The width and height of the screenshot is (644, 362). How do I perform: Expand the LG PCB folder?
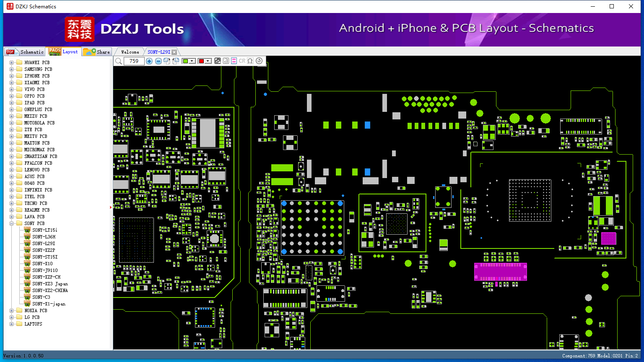[12, 317]
